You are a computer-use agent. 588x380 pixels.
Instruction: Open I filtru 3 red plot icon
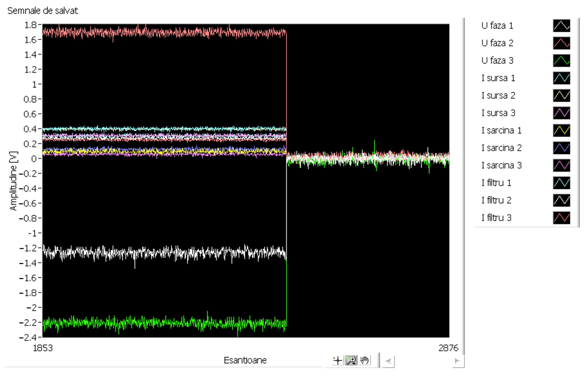561,218
